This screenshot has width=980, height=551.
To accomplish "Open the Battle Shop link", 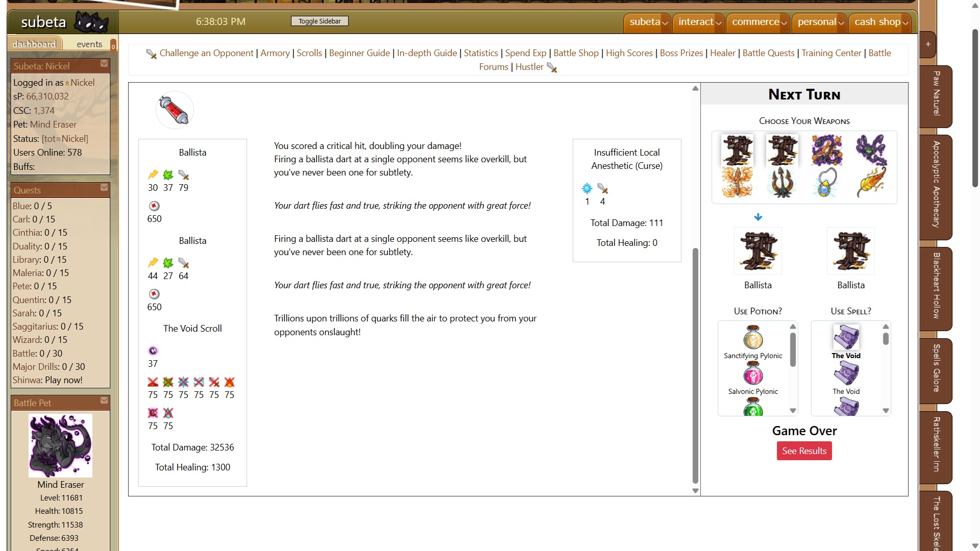I will pyautogui.click(x=576, y=53).
